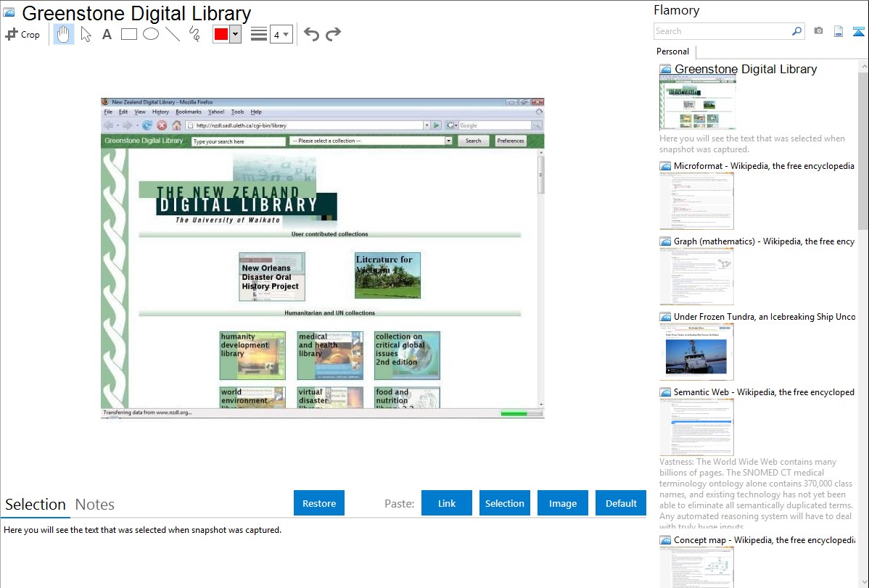Select the text annotation tool
Image resolution: width=869 pixels, height=588 pixels.
tap(107, 34)
